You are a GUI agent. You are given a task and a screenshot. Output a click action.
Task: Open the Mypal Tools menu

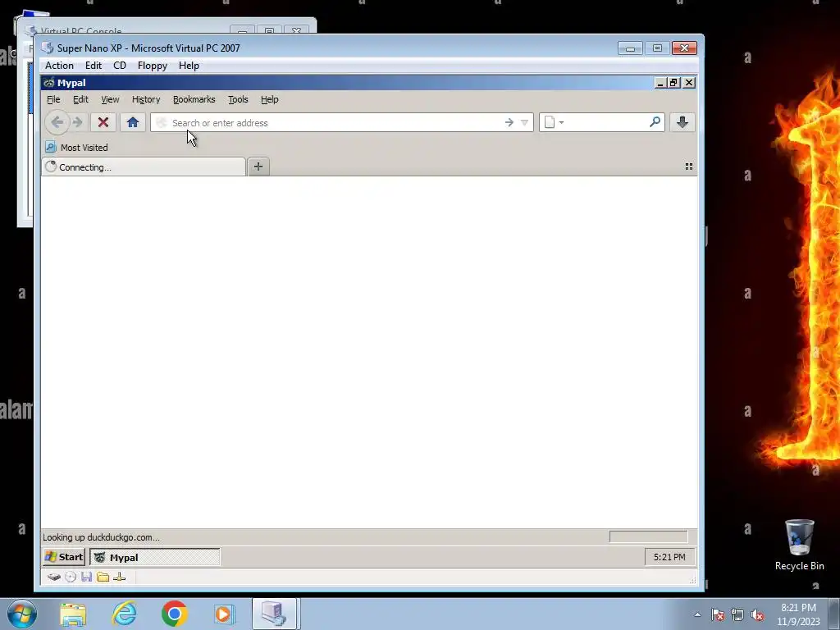point(238,99)
